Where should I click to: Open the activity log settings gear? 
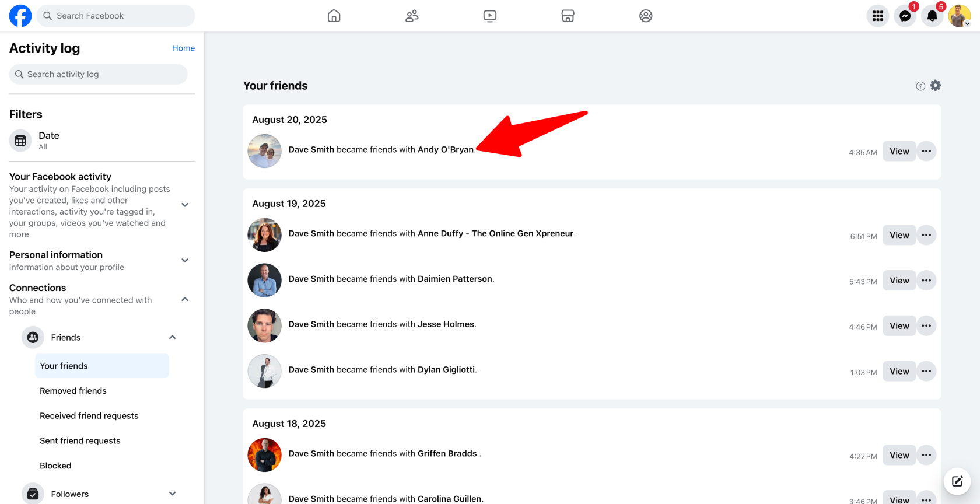[x=936, y=86]
